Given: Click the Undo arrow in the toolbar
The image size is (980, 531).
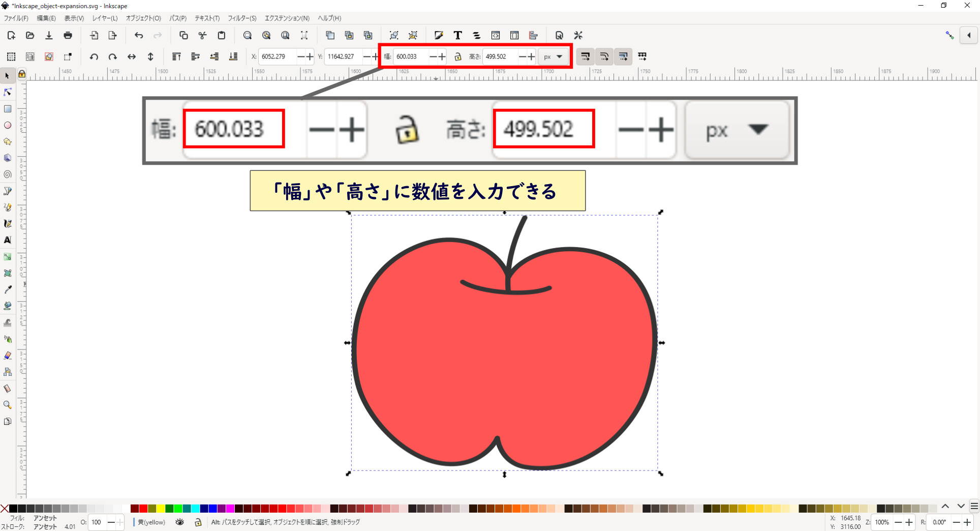Looking at the screenshot, I should tap(139, 35).
